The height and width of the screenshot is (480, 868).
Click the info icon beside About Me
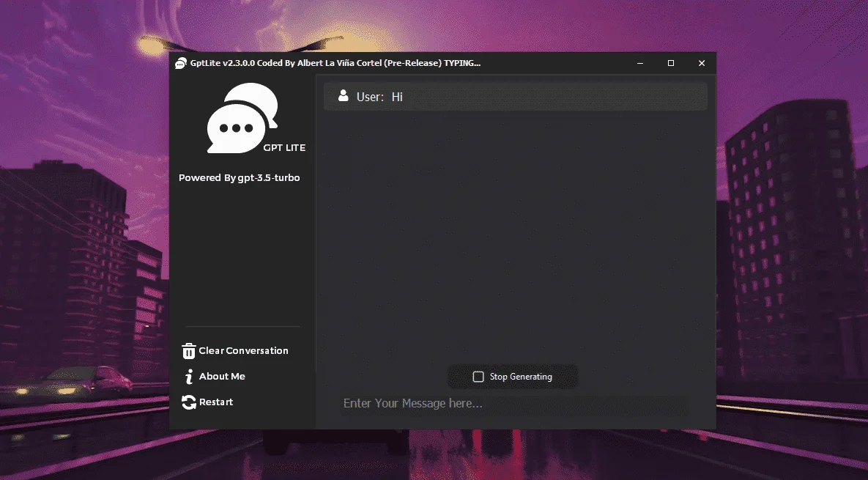[x=189, y=377]
